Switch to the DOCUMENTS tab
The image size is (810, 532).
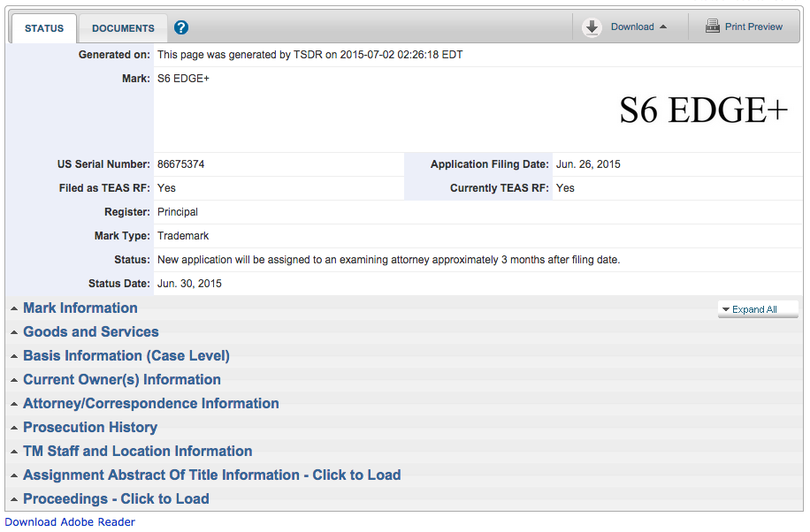click(x=123, y=28)
